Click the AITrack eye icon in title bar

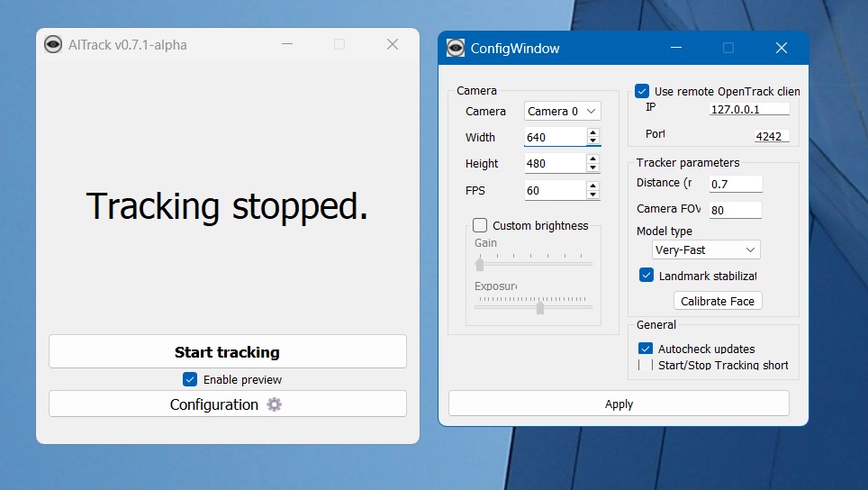(x=53, y=44)
